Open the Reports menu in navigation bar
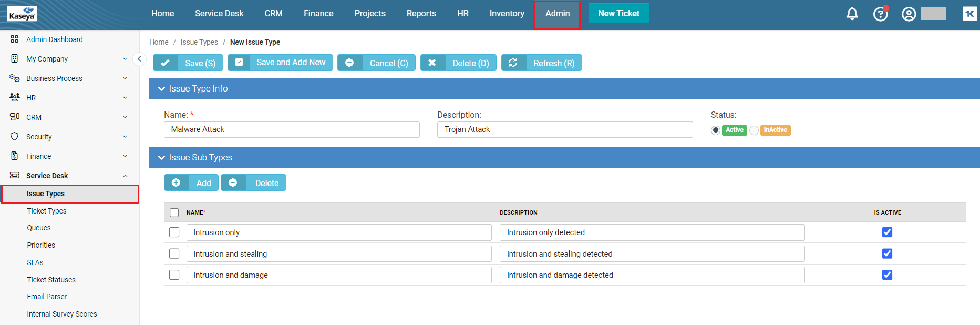The image size is (980, 325). coord(421,14)
